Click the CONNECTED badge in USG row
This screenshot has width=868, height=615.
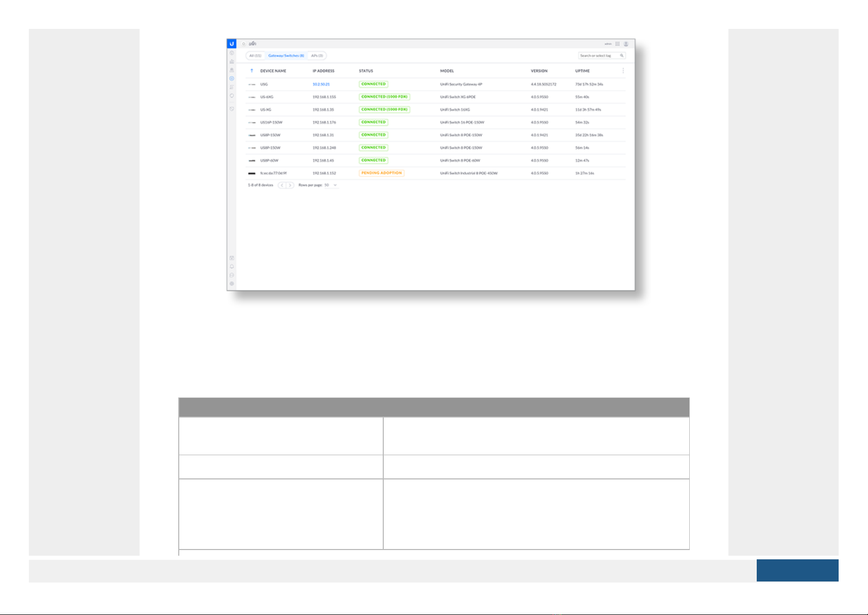[x=373, y=84]
